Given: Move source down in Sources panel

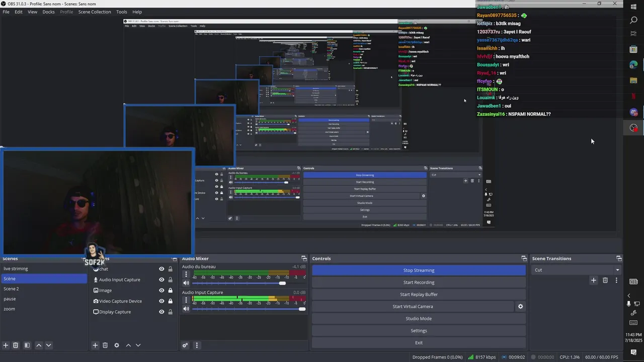Looking at the screenshot, I should click(138, 345).
